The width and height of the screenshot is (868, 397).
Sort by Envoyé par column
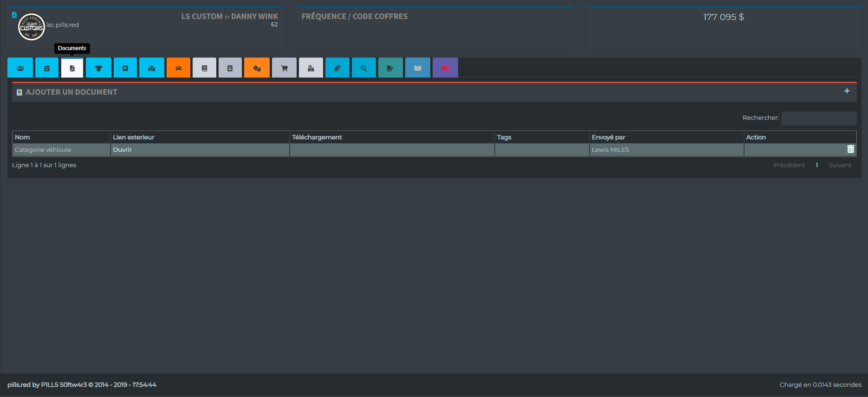pyautogui.click(x=667, y=137)
